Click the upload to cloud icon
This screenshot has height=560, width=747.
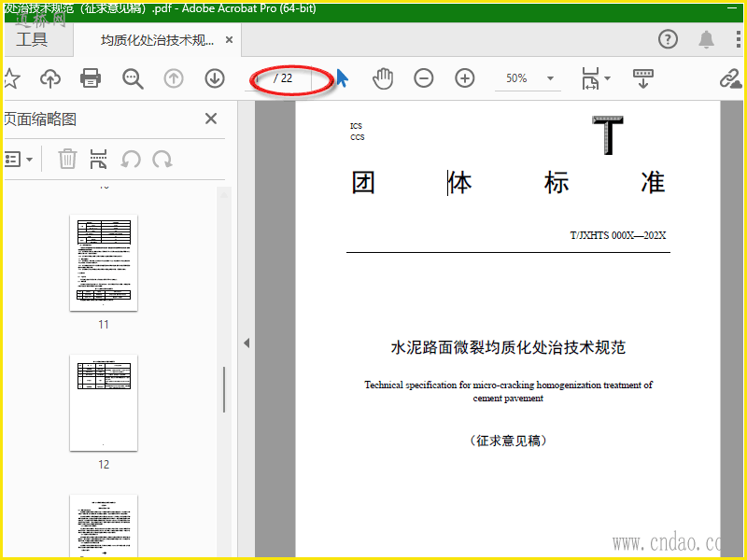(50, 78)
